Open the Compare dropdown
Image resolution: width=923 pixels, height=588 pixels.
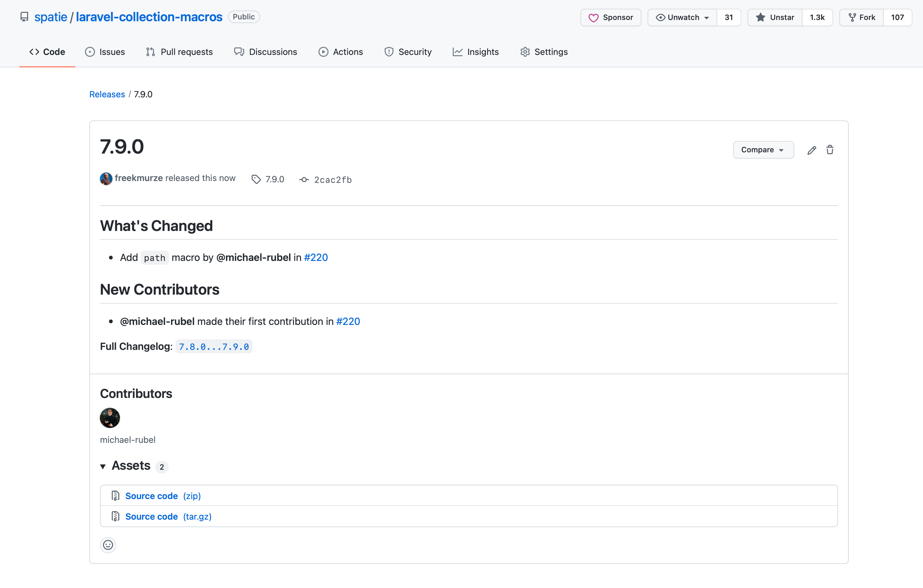click(763, 150)
